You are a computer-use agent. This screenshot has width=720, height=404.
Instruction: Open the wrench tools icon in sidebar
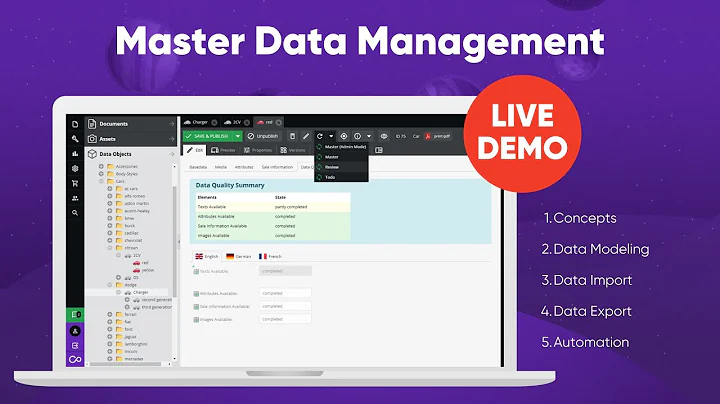tap(75, 139)
